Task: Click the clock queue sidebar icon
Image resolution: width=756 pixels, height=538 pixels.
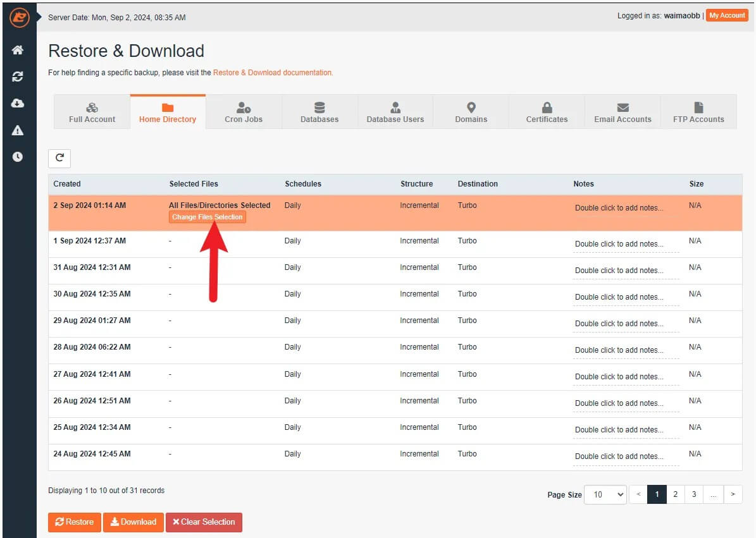Action: coord(18,157)
